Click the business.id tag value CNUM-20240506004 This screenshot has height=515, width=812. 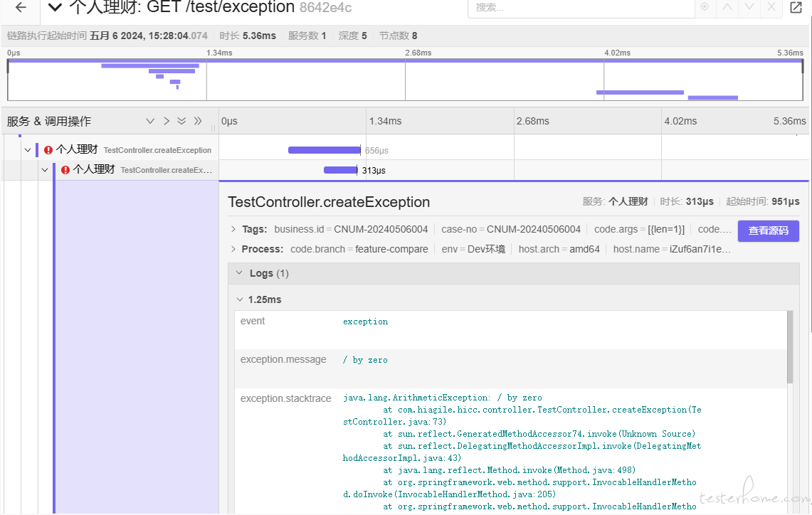click(381, 229)
